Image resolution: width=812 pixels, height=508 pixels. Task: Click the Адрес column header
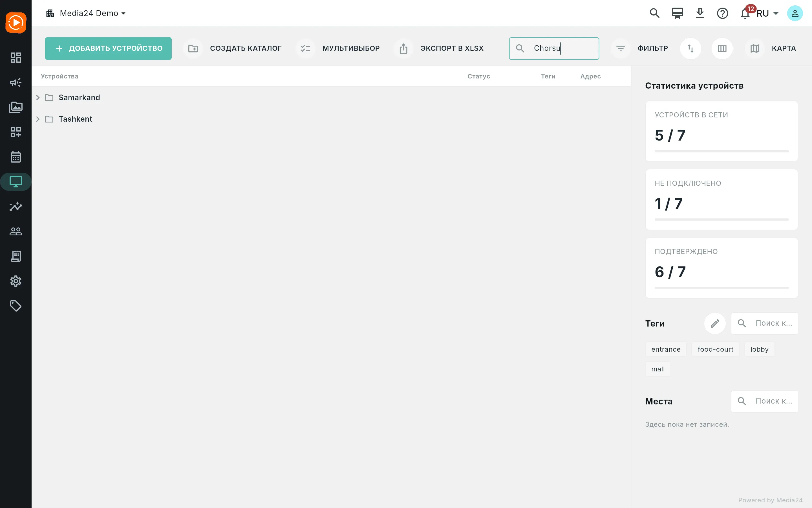tap(591, 76)
